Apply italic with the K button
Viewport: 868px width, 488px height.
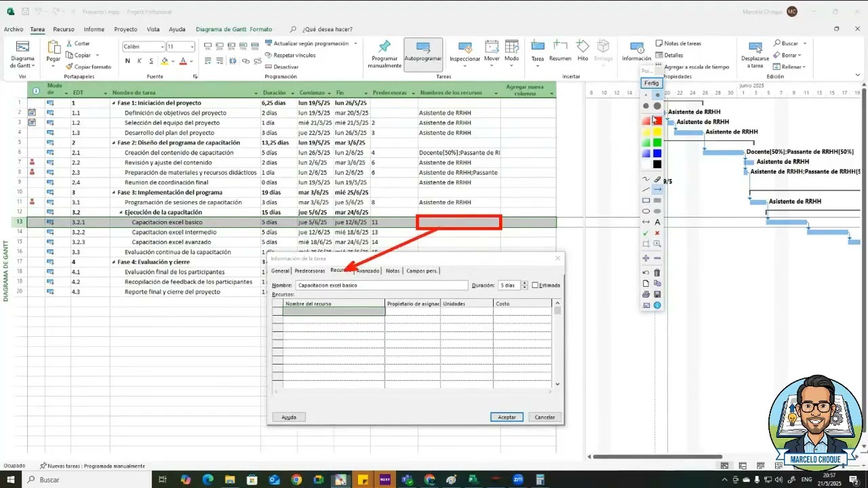[139, 61]
